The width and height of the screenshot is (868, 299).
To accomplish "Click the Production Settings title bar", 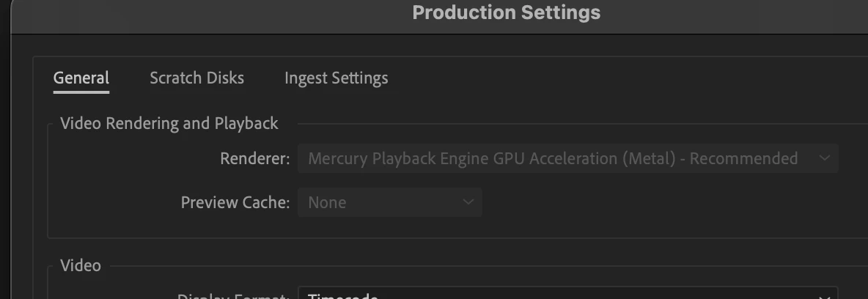I will 506,12.
